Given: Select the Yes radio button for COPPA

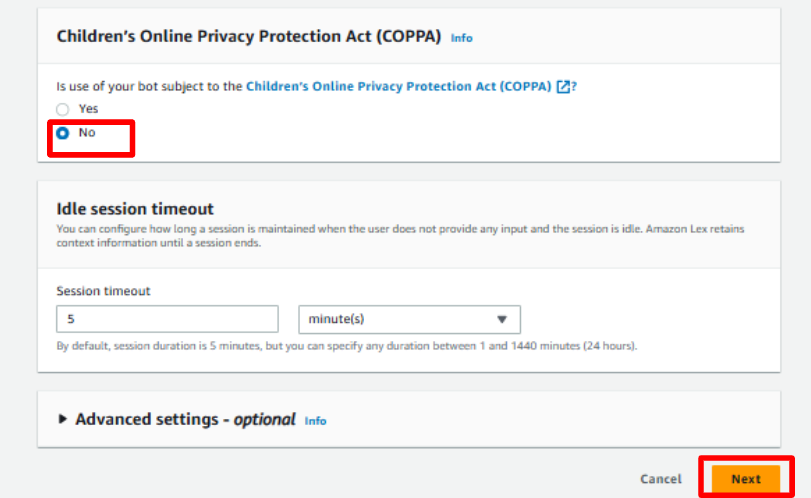Looking at the screenshot, I should [63, 109].
